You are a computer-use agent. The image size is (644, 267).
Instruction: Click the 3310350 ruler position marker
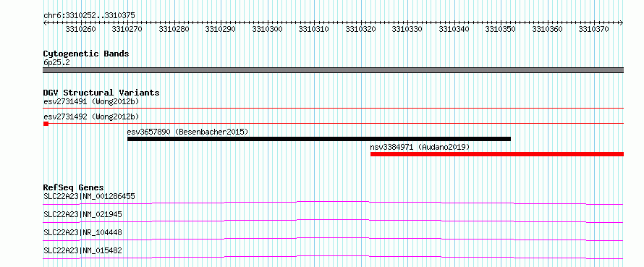pyautogui.click(x=501, y=29)
